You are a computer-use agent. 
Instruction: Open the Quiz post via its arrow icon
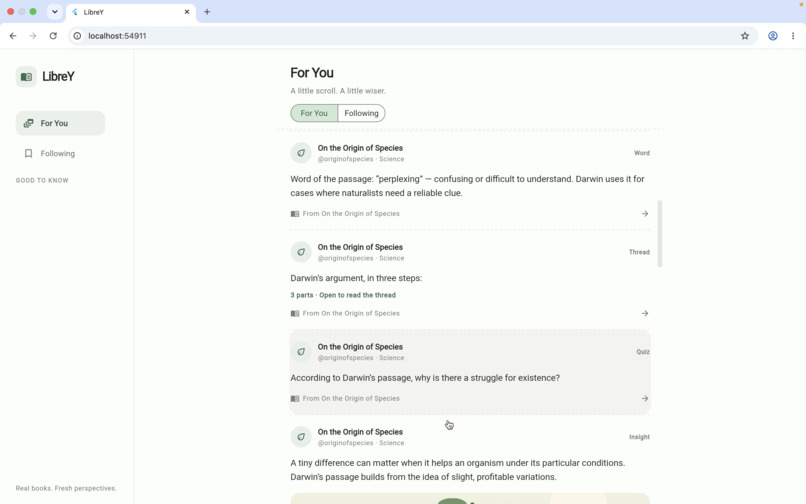coord(645,399)
